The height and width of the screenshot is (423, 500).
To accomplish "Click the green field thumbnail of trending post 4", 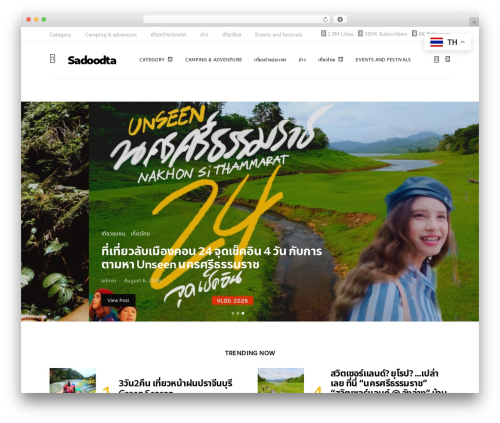I will pos(281,380).
